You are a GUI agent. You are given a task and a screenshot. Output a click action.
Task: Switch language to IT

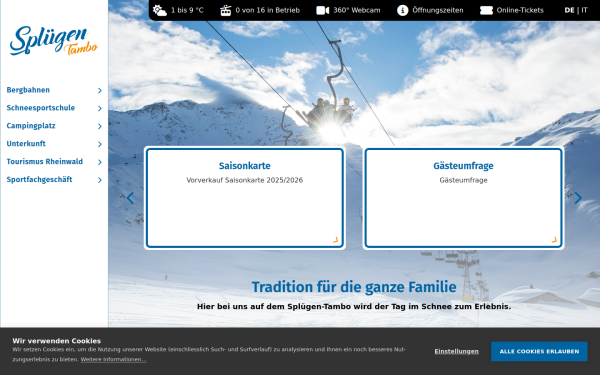pyautogui.click(x=584, y=10)
